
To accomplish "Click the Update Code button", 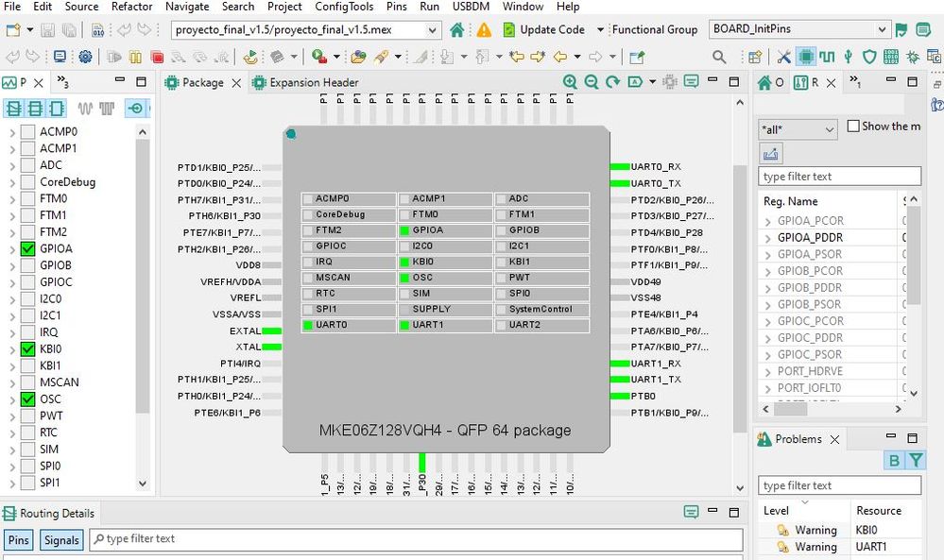I will (543, 29).
